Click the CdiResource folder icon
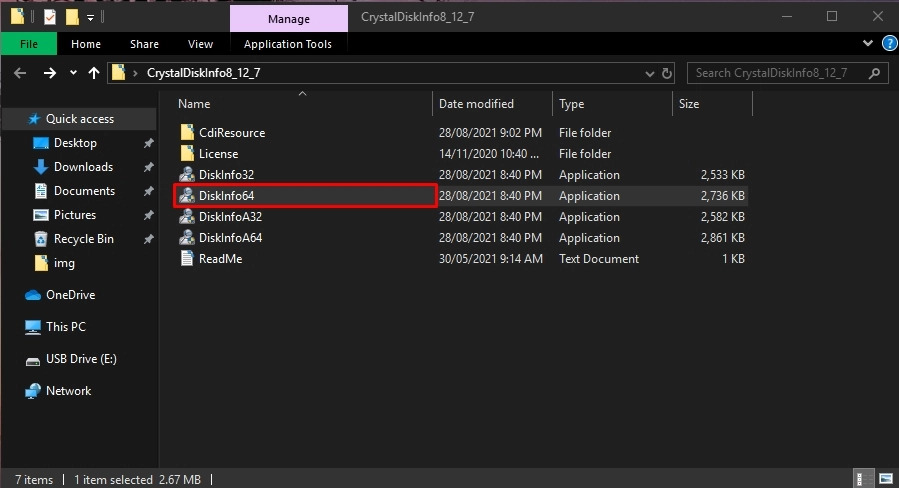The image size is (899, 488). coord(187,132)
